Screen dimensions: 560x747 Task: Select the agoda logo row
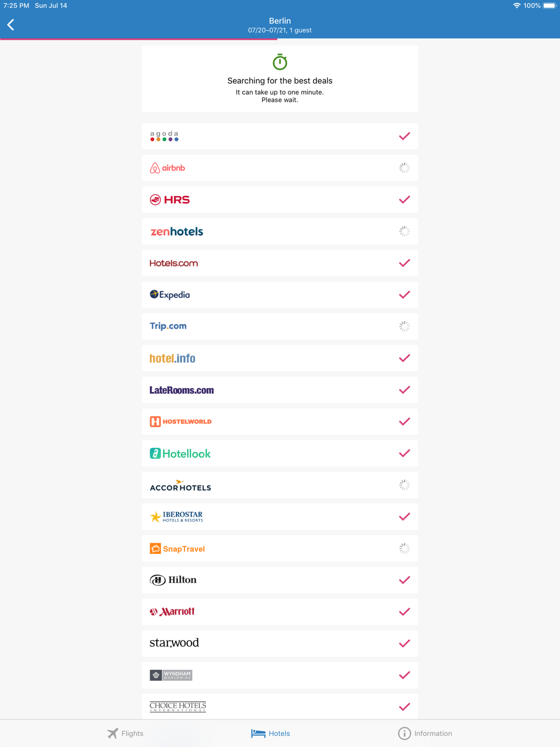[280, 136]
